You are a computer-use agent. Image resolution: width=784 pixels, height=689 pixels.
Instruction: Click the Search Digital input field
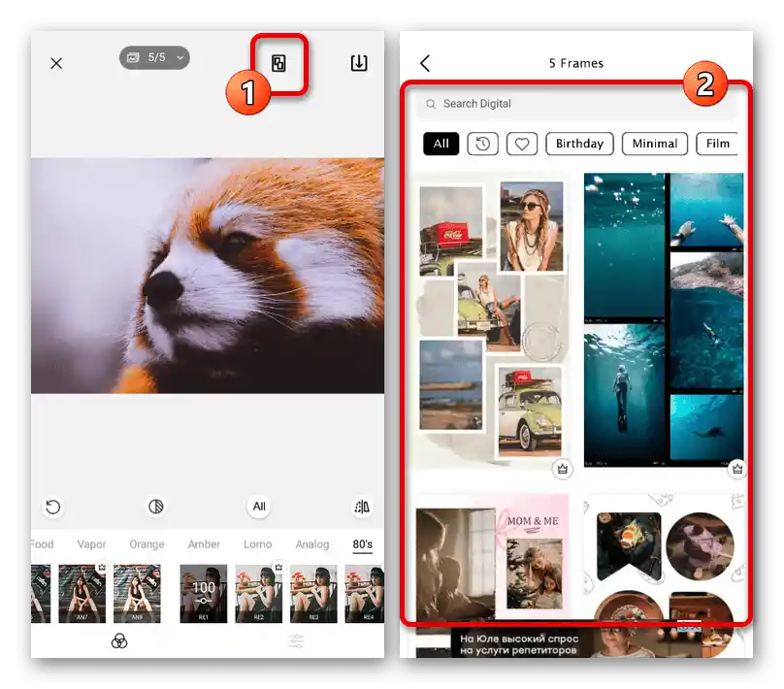tap(577, 104)
